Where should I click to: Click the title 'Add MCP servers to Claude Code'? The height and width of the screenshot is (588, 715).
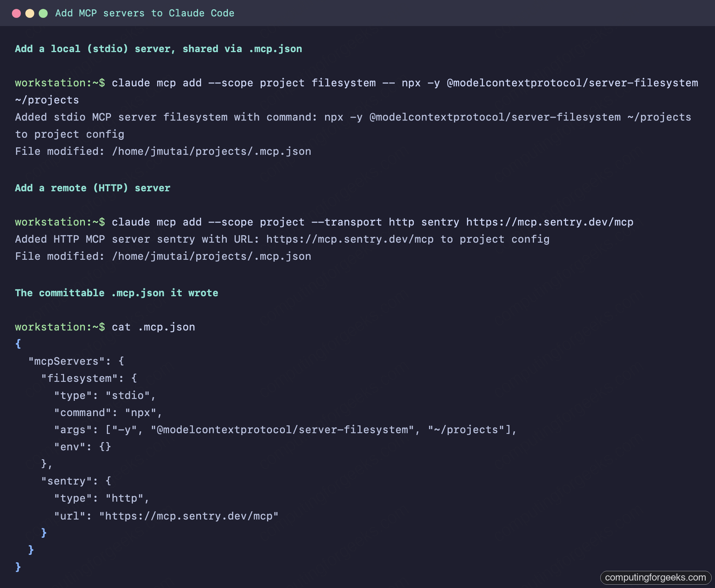145,13
